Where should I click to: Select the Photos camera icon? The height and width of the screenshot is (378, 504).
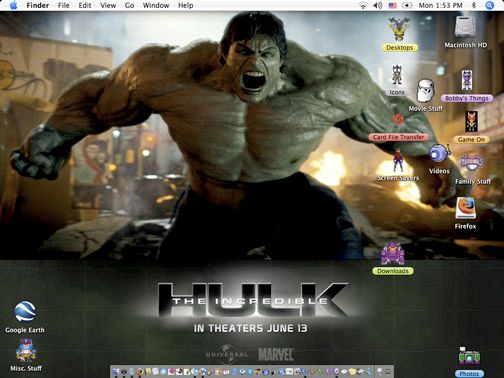[469, 357]
